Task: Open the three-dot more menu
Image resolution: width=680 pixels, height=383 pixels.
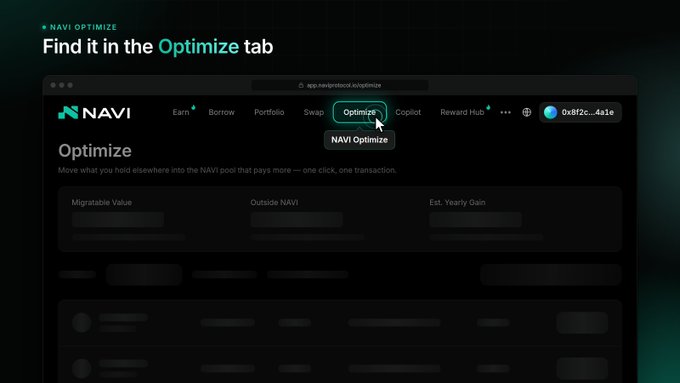Action: coord(505,112)
